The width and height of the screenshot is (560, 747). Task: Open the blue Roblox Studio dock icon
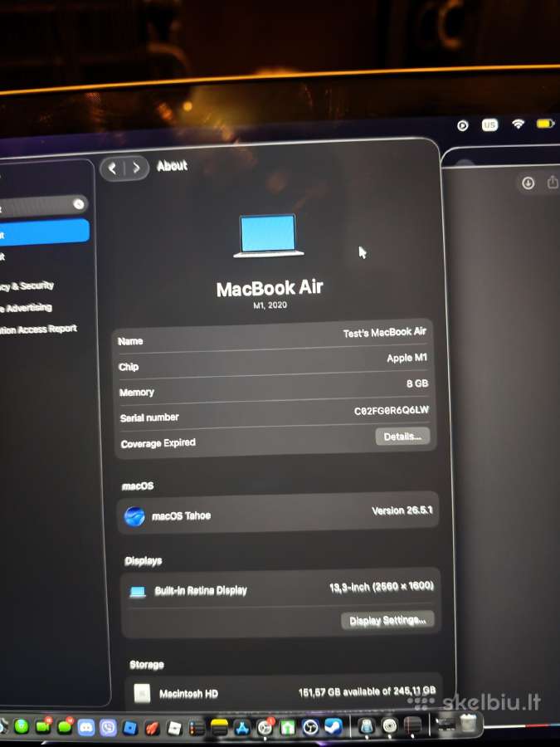[x=130, y=727]
